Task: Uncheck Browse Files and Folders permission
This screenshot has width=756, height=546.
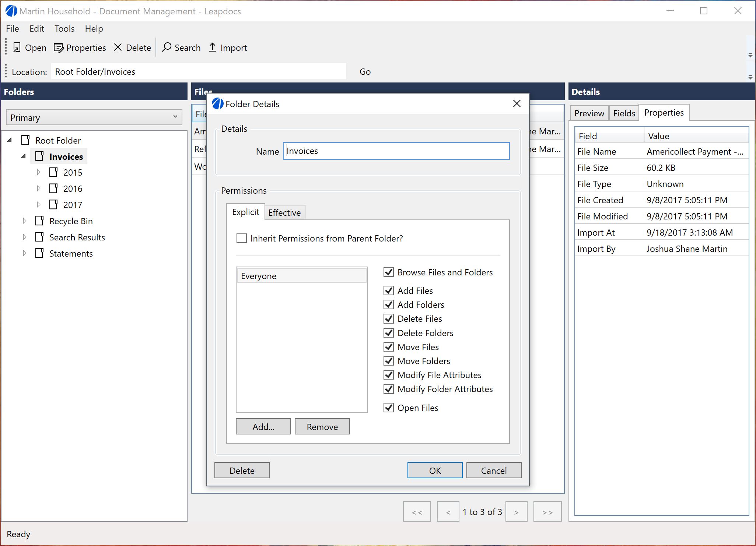Action: click(389, 272)
